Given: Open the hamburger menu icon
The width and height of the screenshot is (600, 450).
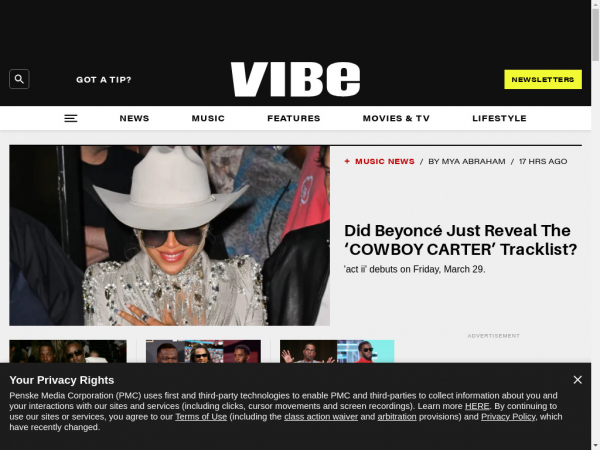Looking at the screenshot, I should (x=70, y=119).
